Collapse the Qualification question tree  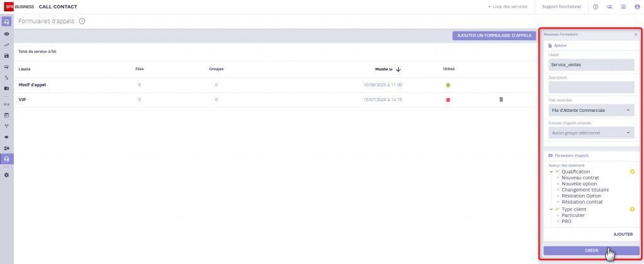pyautogui.click(x=551, y=172)
